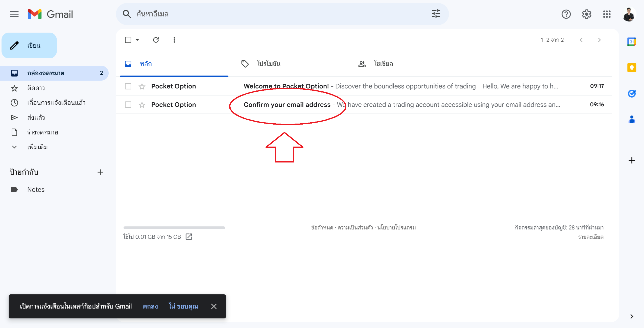This screenshot has width=644, height=328.
Task: Click the 09:16 timestamp
Action: [x=597, y=104]
